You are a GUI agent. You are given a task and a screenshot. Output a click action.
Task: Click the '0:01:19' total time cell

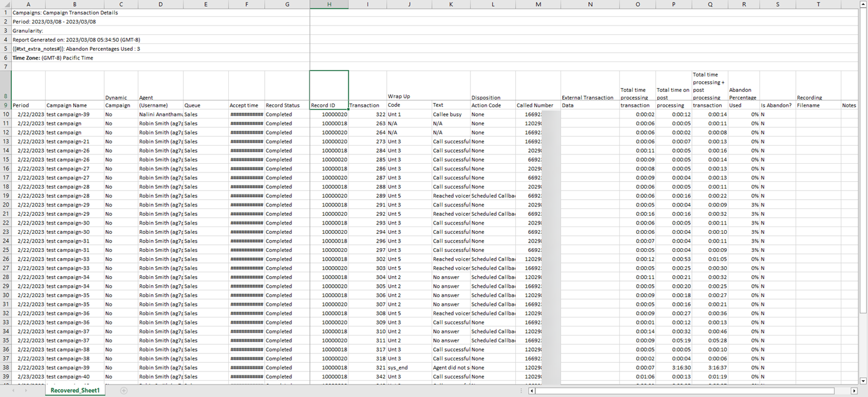(710, 377)
